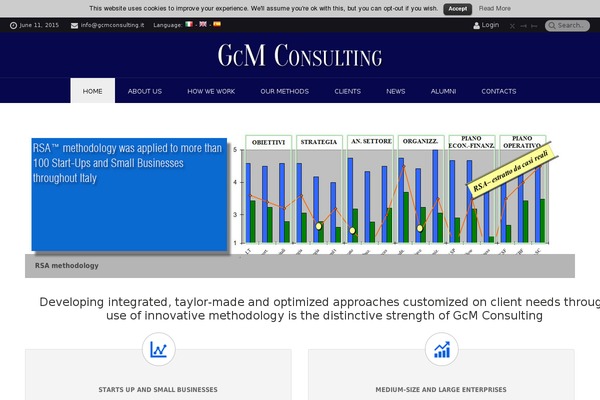600x400 pixels.
Task: Click the ORGANIZZ. chart column label
Action: click(x=420, y=141)
